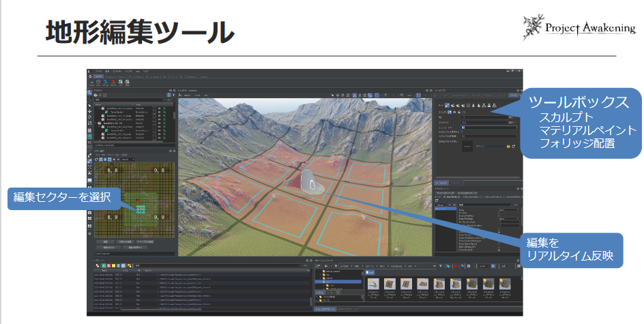Go back using asset browser left arrow
644x324 pixels.
click(326, 266)
